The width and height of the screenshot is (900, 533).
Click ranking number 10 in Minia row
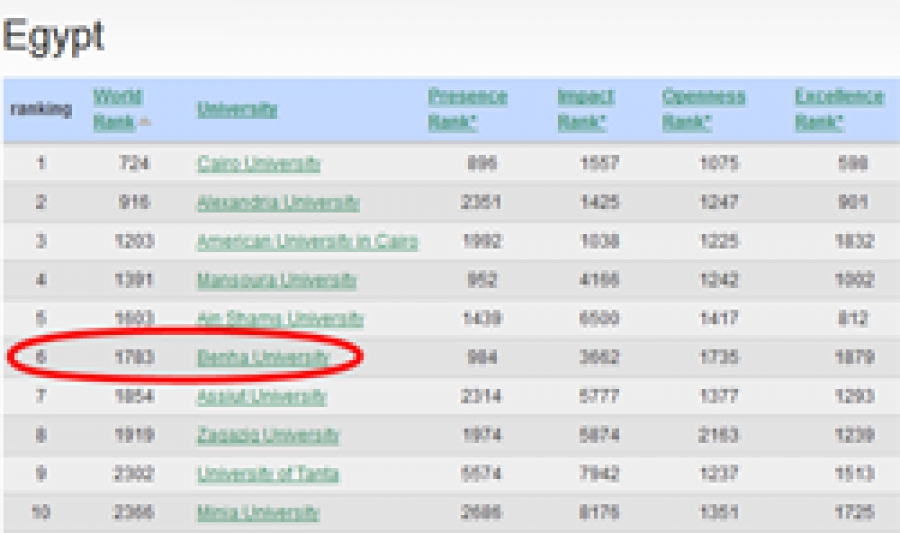(41, 512)
